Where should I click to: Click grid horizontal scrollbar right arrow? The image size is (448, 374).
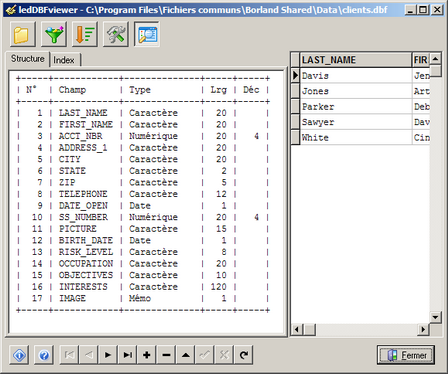423,330
